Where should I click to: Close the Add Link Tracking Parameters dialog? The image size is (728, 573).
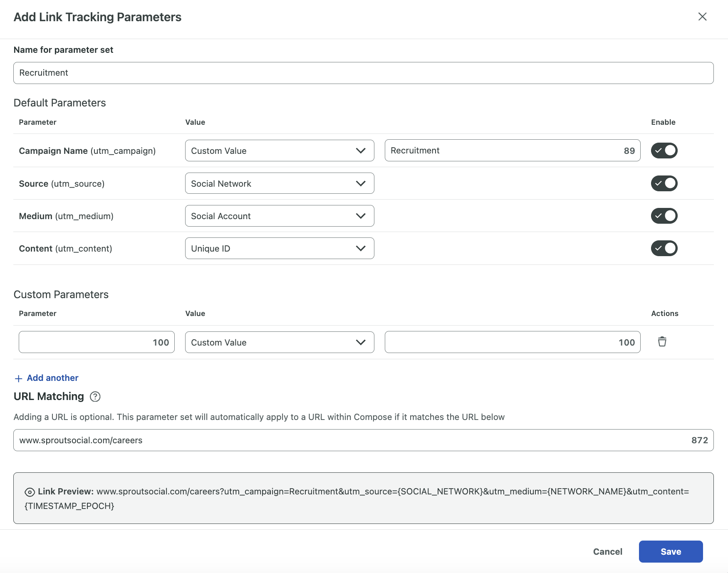coord(702,17)
